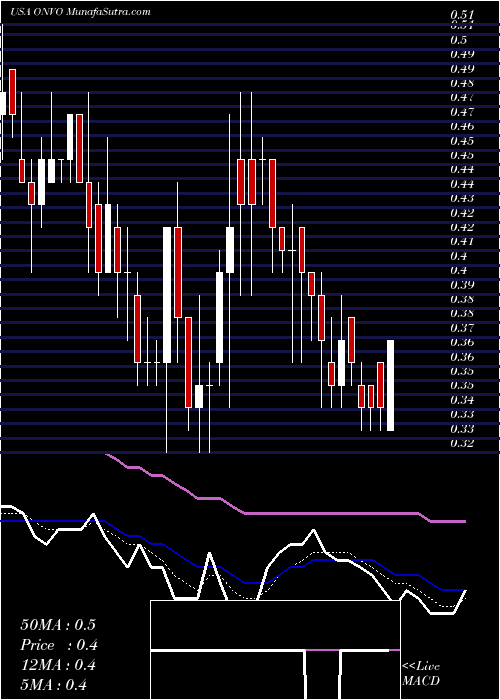This screenshot has height=700, width=500.
Task: Select the '12MA : 0.4' label
Action: tap(58, 665)
